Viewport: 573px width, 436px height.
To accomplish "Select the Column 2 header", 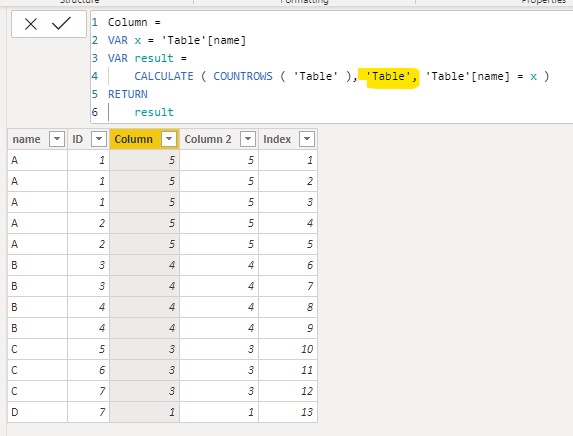I will [219, 139].
